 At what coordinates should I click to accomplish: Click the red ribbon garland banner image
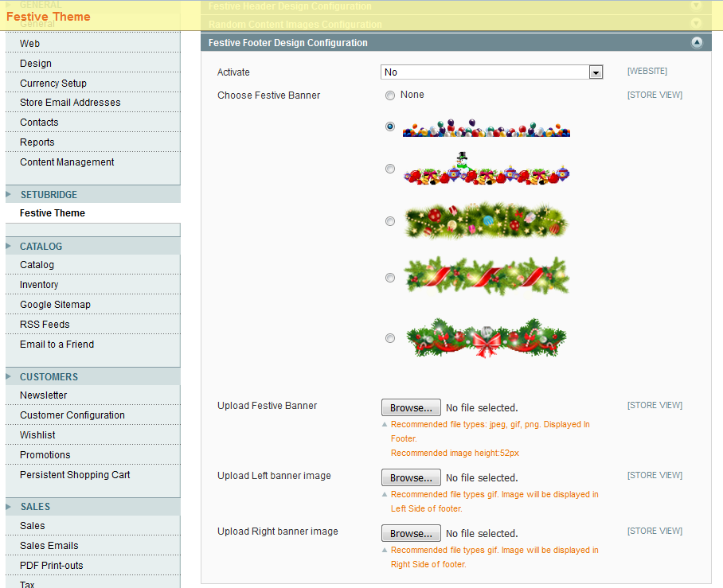click(486, 276)
